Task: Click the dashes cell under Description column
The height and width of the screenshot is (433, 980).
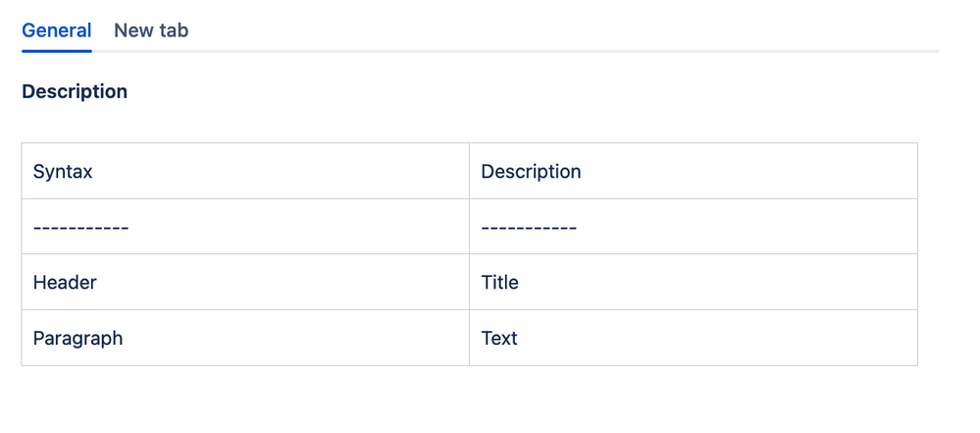Action: [529, 228]
